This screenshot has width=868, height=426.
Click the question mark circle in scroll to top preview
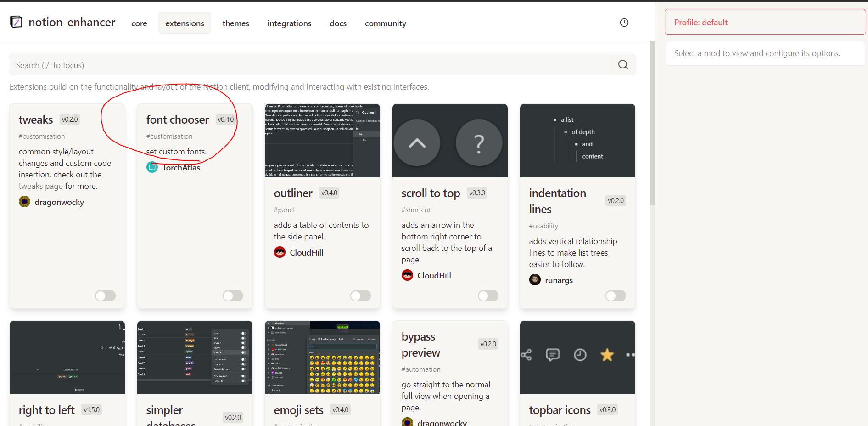(x=479, y=143)
